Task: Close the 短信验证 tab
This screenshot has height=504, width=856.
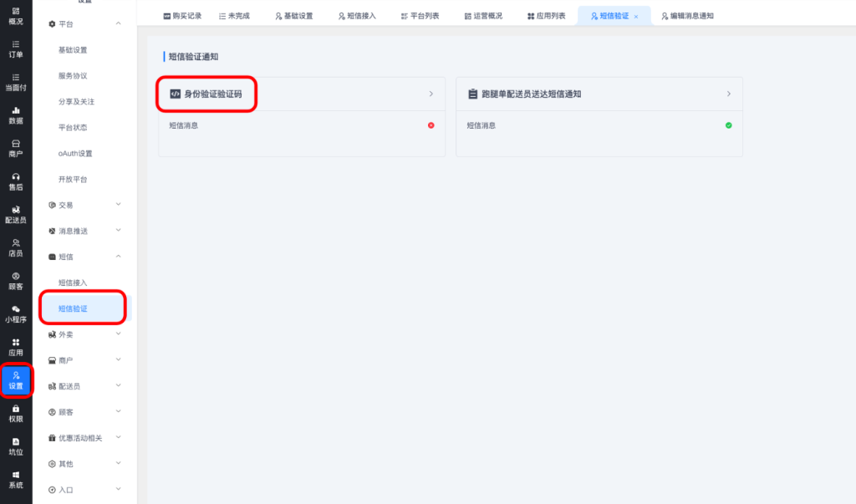Action: click(x=636, y=17)
